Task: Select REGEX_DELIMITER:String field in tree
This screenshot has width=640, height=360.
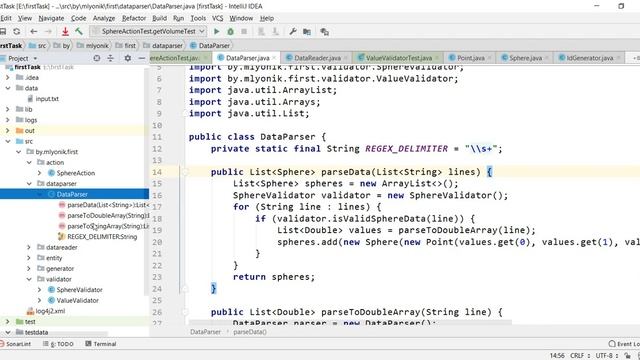Action: 102,237
